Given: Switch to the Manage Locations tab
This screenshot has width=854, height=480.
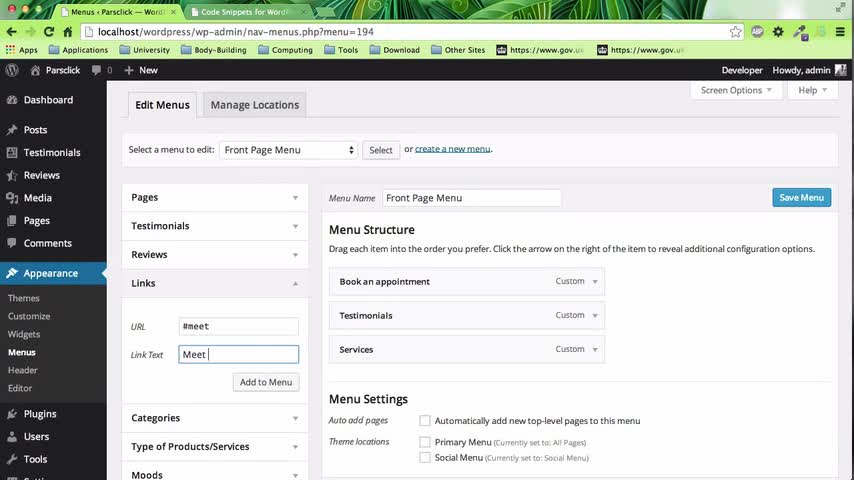Looking at the screenshot, I should [254, 105].
